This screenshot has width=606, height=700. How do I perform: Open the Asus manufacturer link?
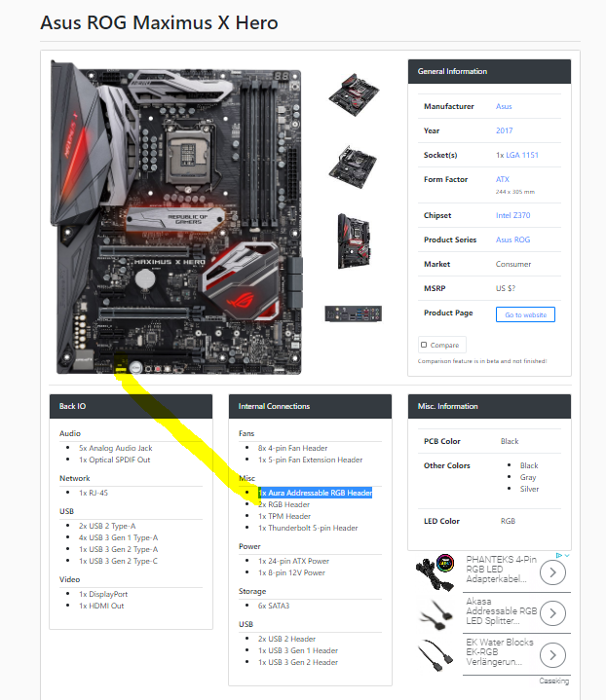(504, 106)
